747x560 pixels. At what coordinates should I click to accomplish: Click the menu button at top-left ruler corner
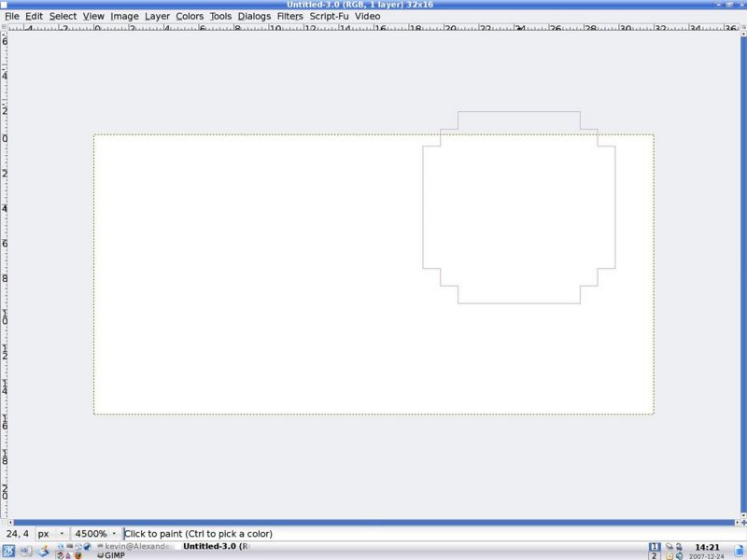[x=4, y=29]
